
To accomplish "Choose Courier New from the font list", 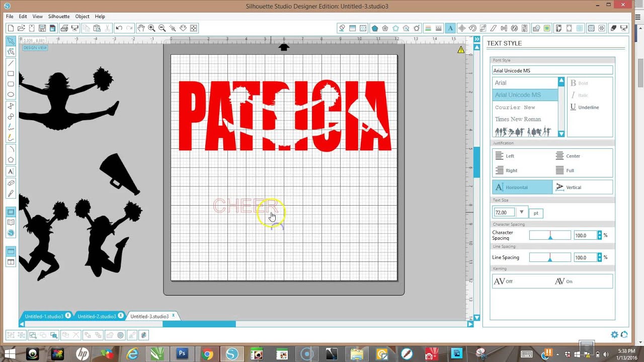I will (525, 107).
